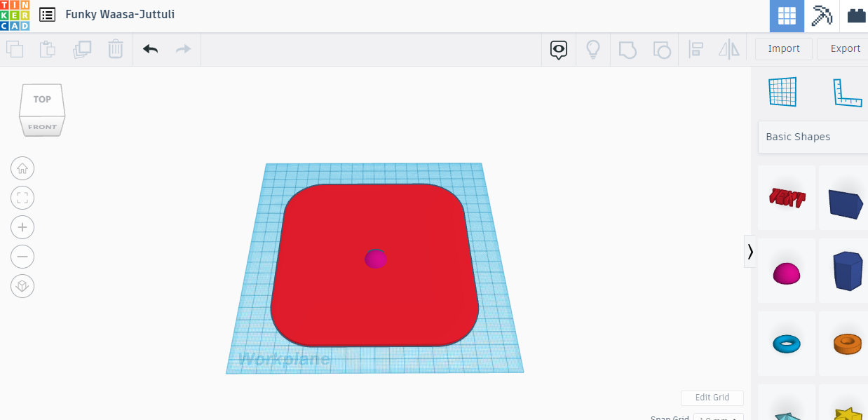868x420 pixels.
Task: Pick the dark blue Polygon shape
Action: tap(844, 271)
